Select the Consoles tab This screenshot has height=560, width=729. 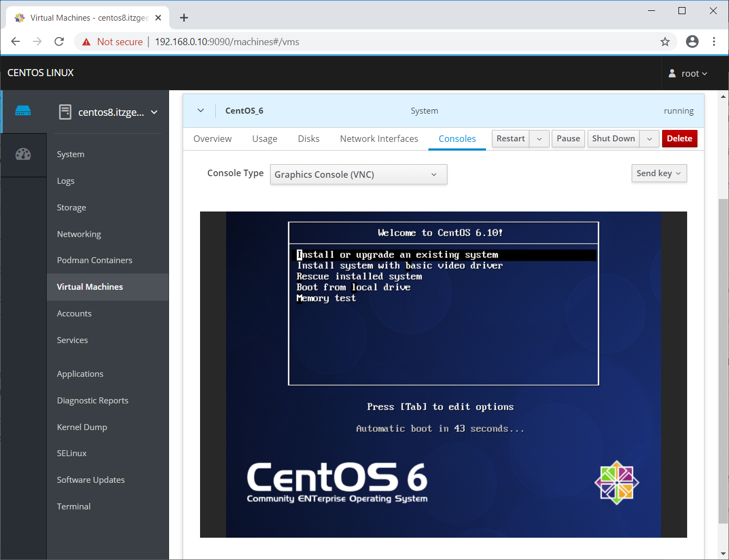pos(457,139)
